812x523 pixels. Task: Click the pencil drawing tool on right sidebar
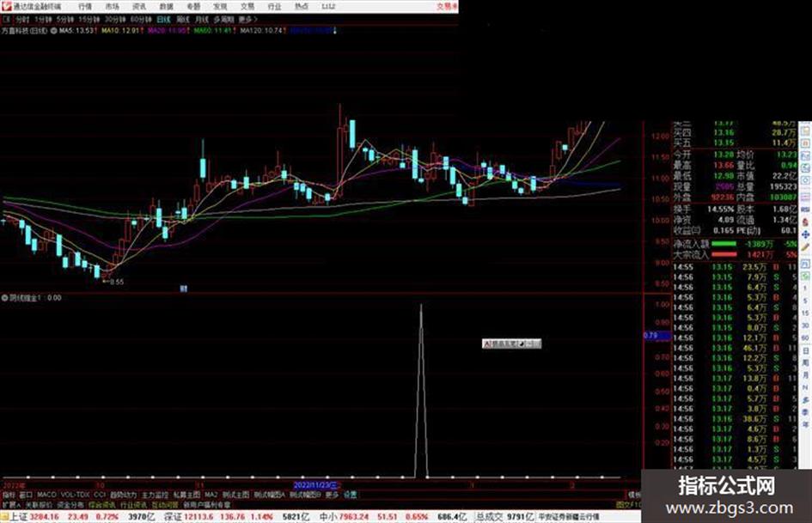[805, 248]
